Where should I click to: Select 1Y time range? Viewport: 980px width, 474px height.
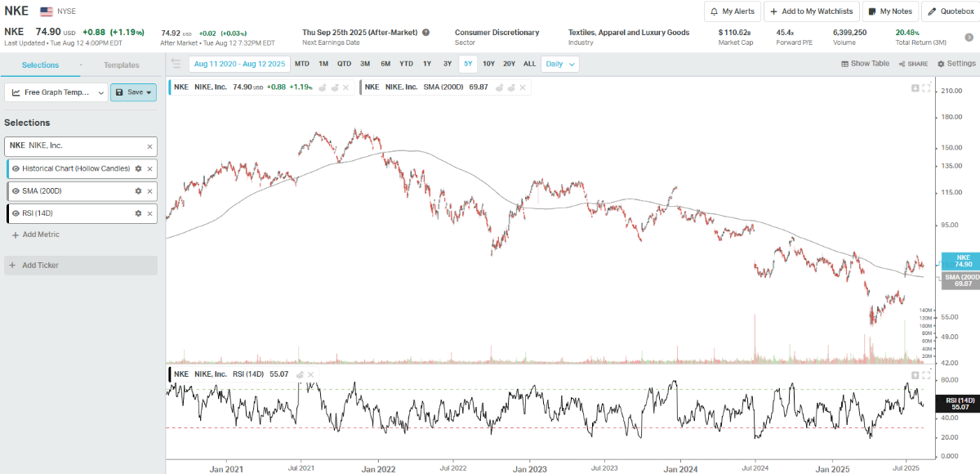click(x=427, y=64)
